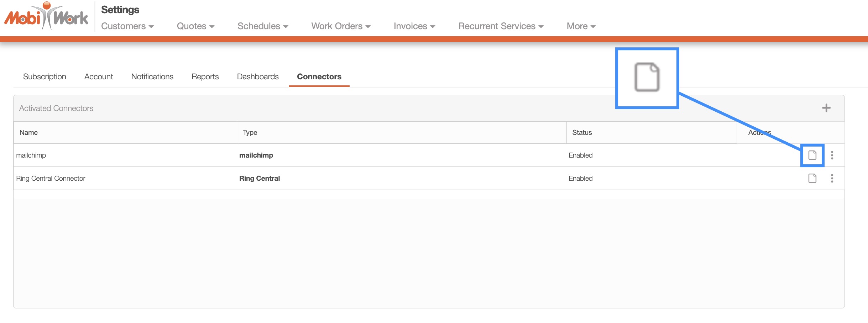Add a new connector with plus icon

pyautogui.click(x=826, y=108)
